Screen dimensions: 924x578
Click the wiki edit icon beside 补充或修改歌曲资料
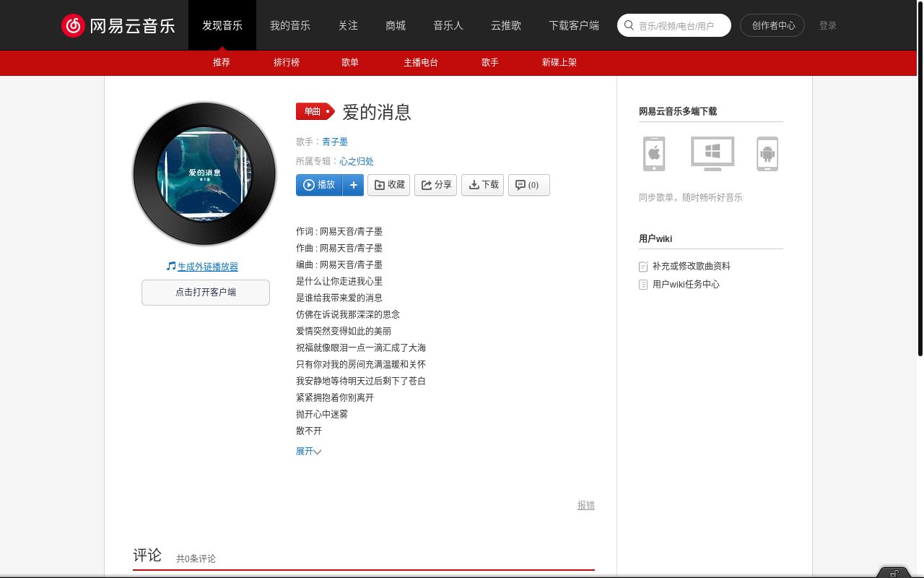tap(642, 266)
